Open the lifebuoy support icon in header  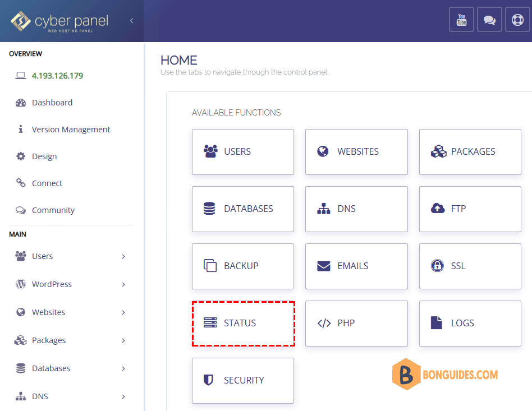[x=517, y=20]
